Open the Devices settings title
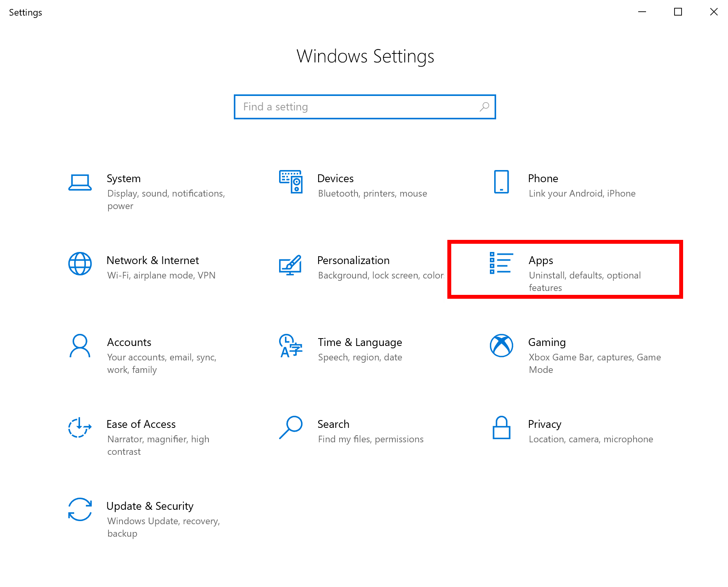The height and width of the screenshot is (587, 728). click(336, 179)
